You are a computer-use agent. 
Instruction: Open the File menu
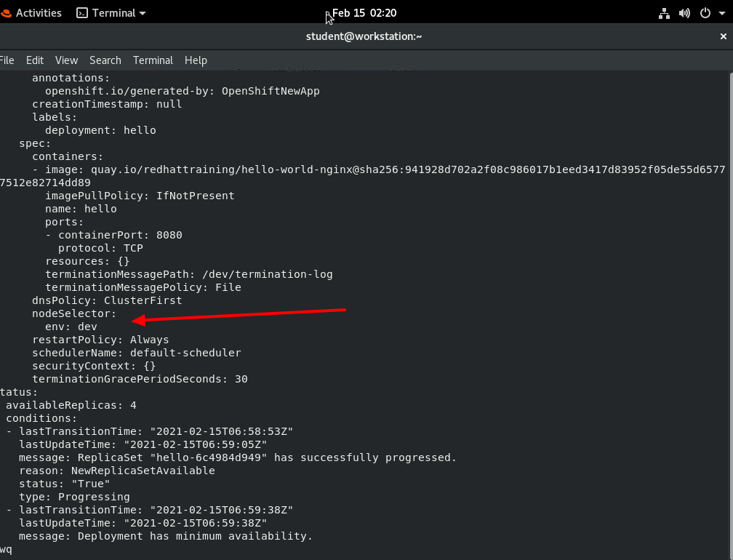[x=7, y=60]
